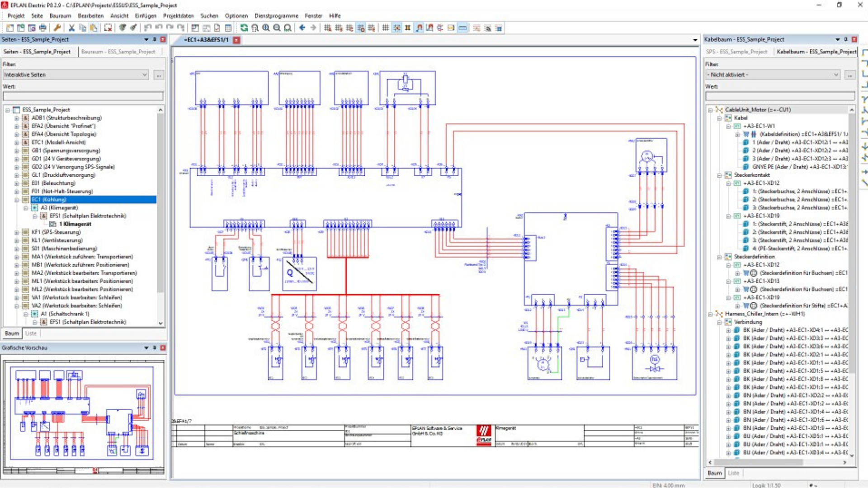
Task: Click the Wert input field in Seiten panel
Action: coord(83,96)
